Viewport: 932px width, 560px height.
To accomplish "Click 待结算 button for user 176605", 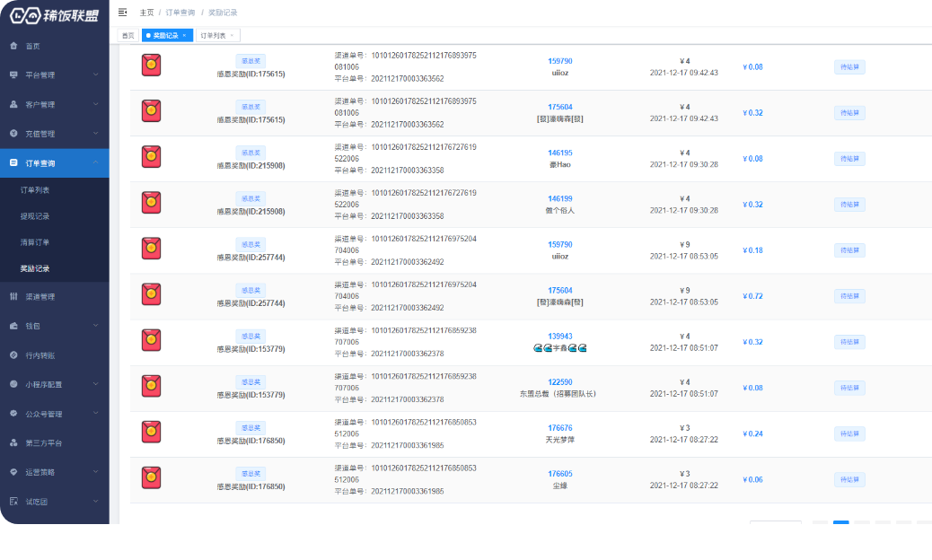I will (x=849, y=479).
